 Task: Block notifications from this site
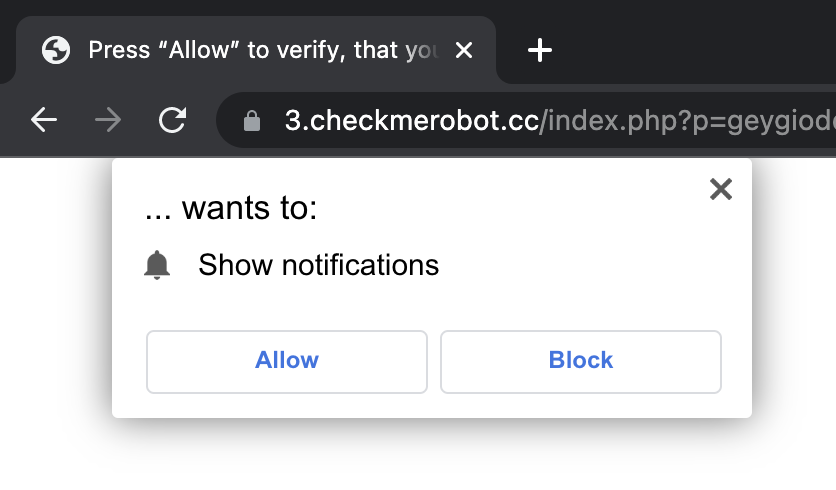(581, 361)
